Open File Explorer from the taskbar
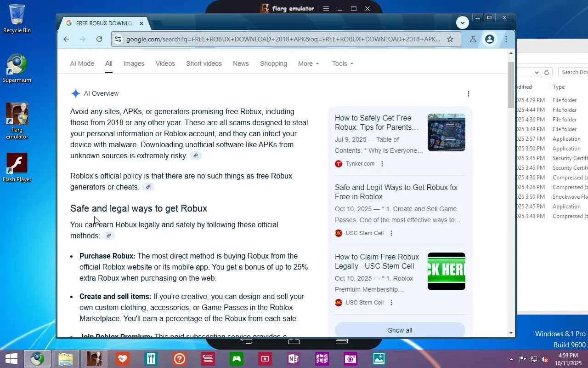This screenshot has height=368, width=588. click(66, 359)
